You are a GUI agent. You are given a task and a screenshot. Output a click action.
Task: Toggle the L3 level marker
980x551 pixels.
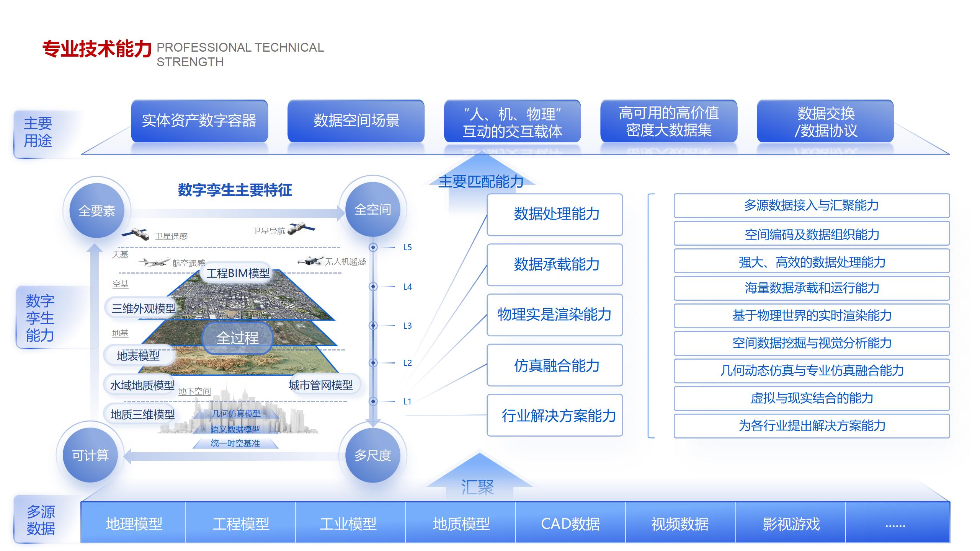tap(372, 326)
